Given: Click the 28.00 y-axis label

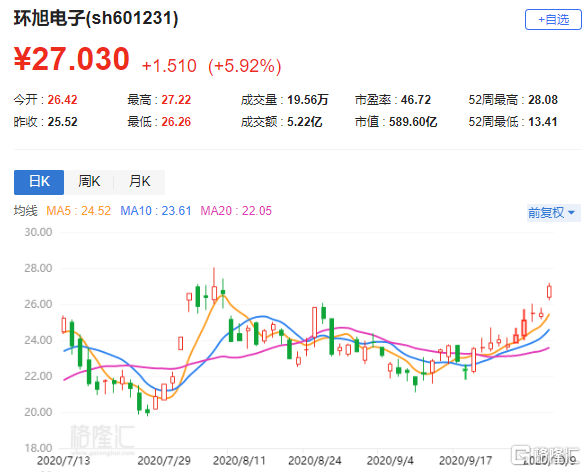Looking at the screenshot, I should (x=38, y=268).
